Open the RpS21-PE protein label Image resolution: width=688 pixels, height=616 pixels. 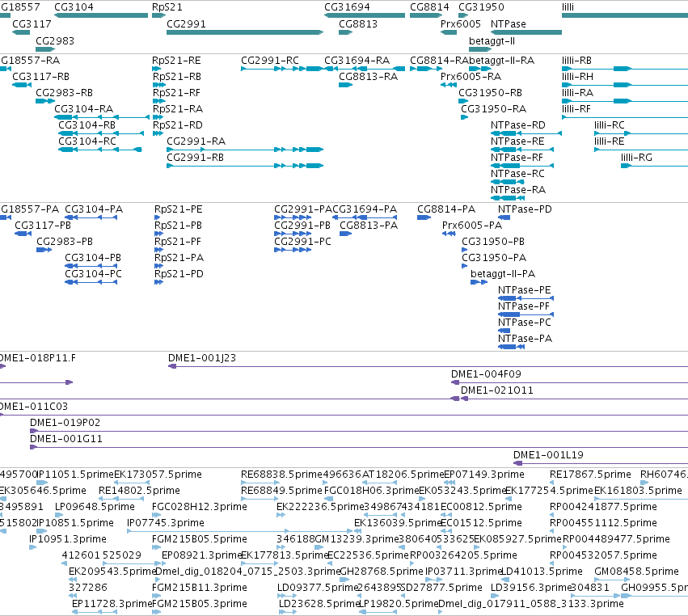point(178,209)
